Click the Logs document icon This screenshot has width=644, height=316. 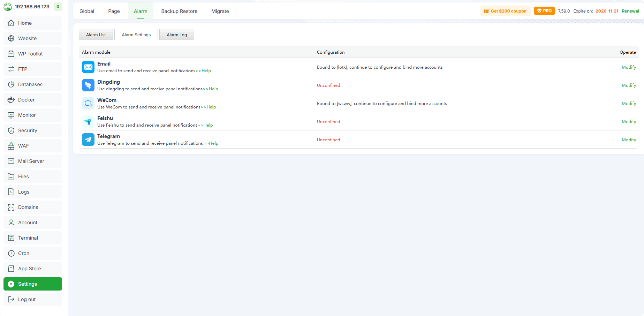[x=11, y=192]
